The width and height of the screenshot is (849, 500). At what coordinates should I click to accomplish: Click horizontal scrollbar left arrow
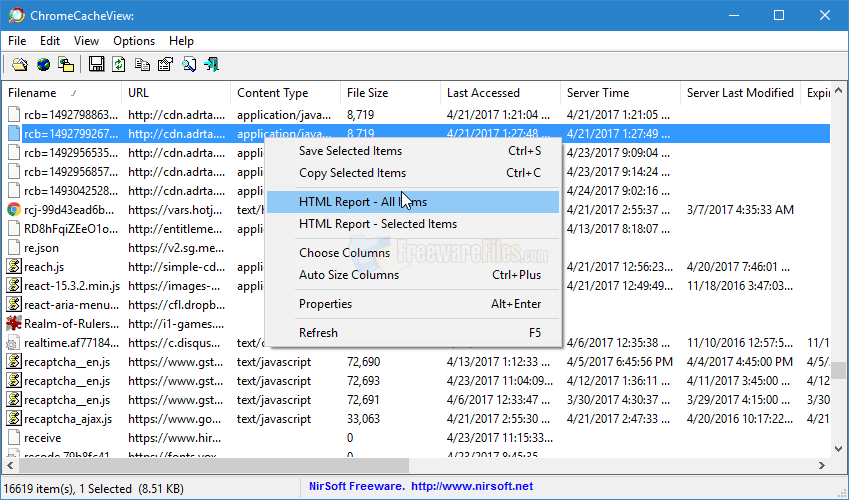pyautogui.click(x=10, y=465)
